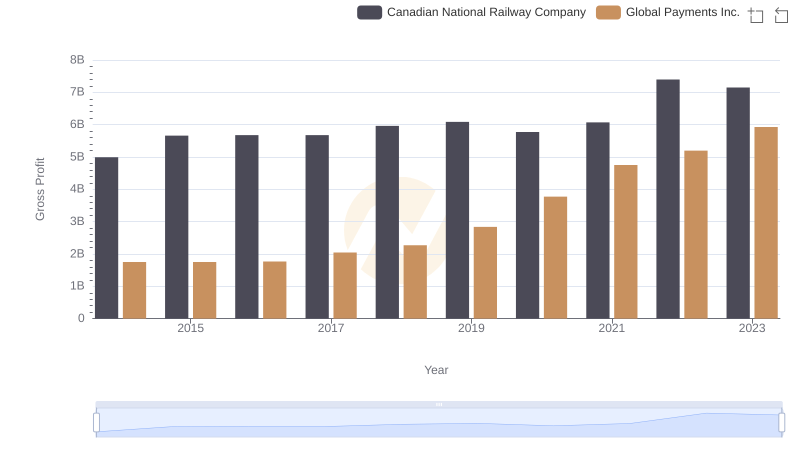Click the Global Payments bar for 2022
The image size is (800, 461).
696,235
